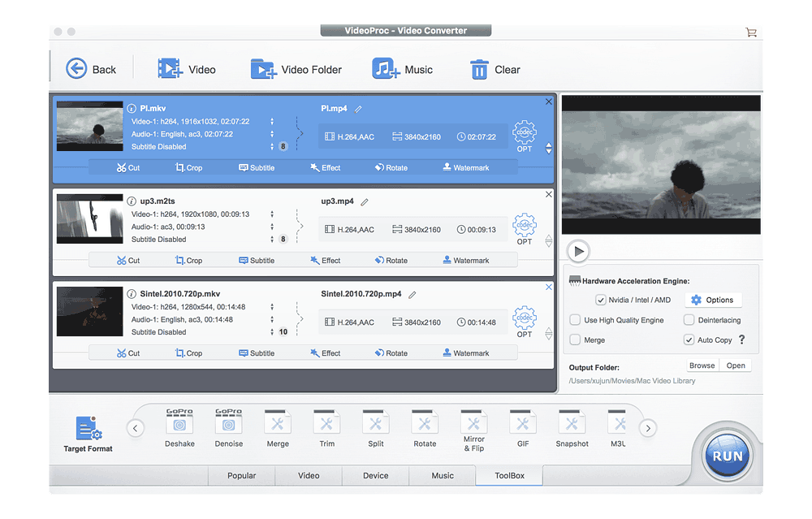This screenshot has width=812, height=519.
Task: Expand audio track selector for Sintel.2010.720p.mkv
Action: click(272, 319)
